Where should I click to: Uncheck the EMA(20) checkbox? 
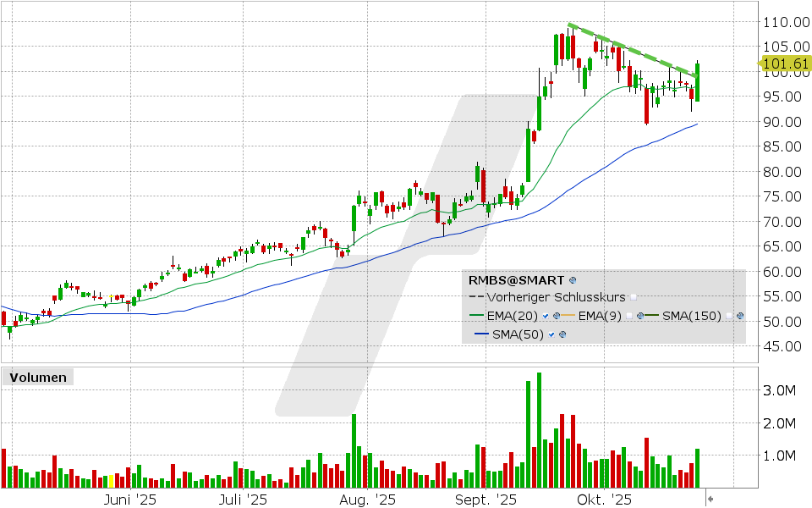546,316
